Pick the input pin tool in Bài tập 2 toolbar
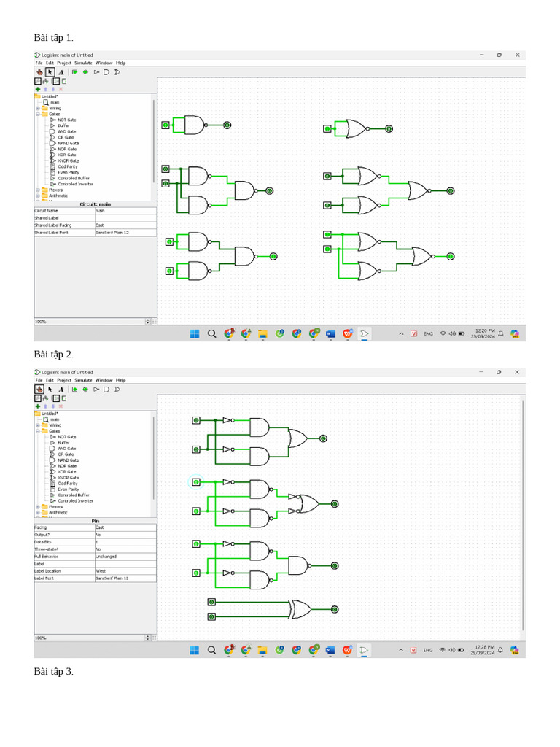The height and width of the screenshot is (747, 560). [75, 390]
